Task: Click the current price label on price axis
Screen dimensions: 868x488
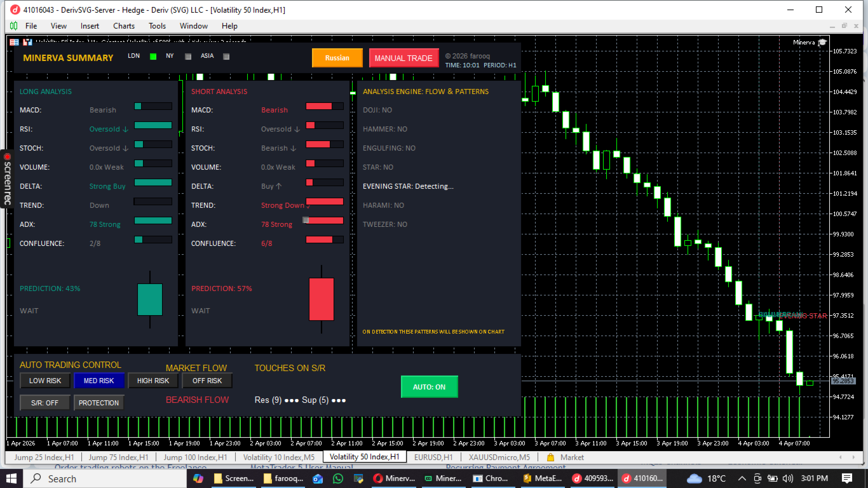Action: pos(843,381)
